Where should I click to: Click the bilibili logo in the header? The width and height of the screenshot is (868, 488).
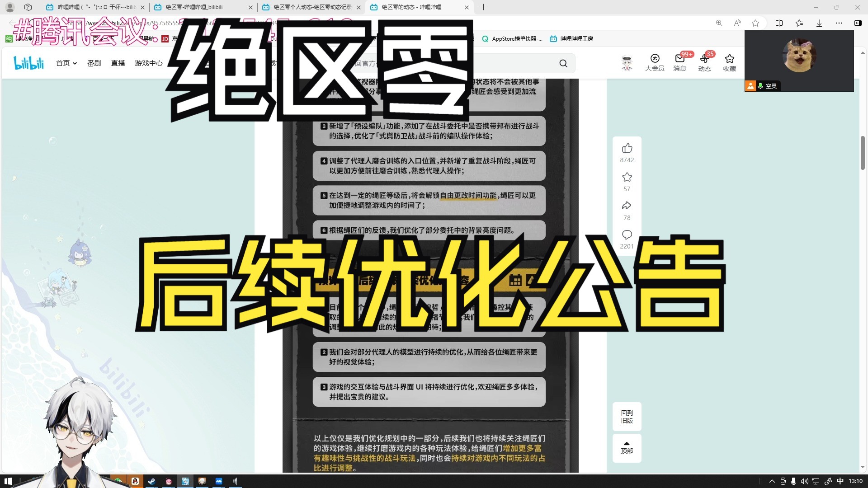[29, 63]
